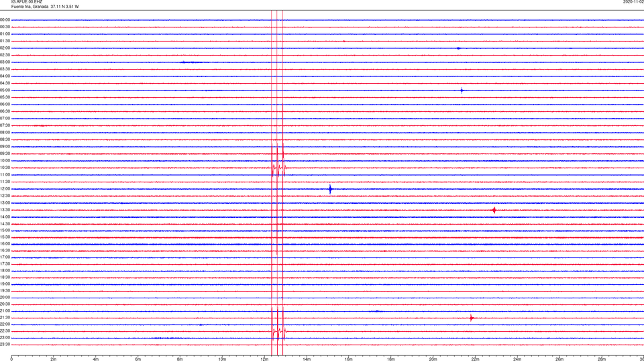Click the '08:30' time label
This screenshot has width=644, height=362.
(5, 139)
